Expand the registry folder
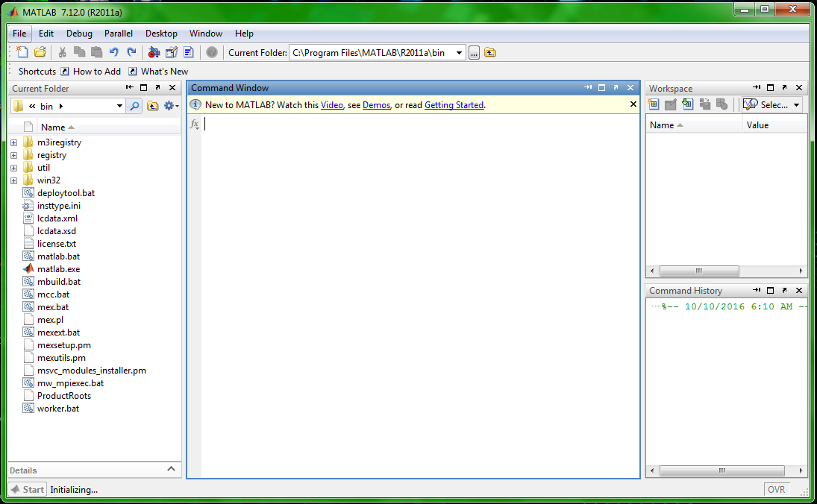Screen dimensions: 817x504 click(14, 155)
